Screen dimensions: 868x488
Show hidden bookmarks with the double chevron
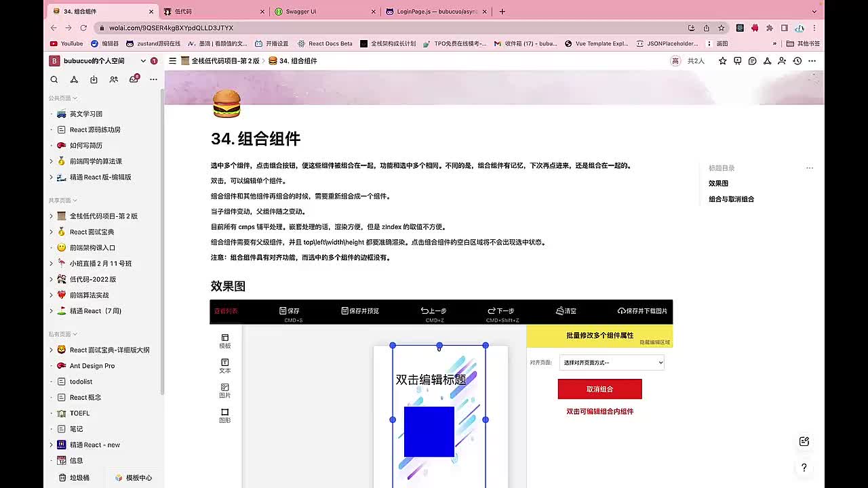click(x=775, y=43)
